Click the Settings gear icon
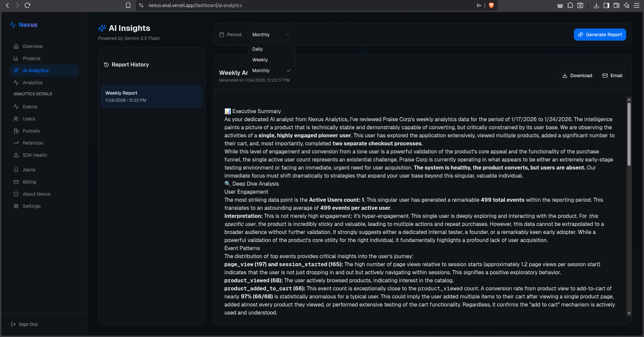The height and width of the screenshot is (337, 644). (x=16, y=206)
